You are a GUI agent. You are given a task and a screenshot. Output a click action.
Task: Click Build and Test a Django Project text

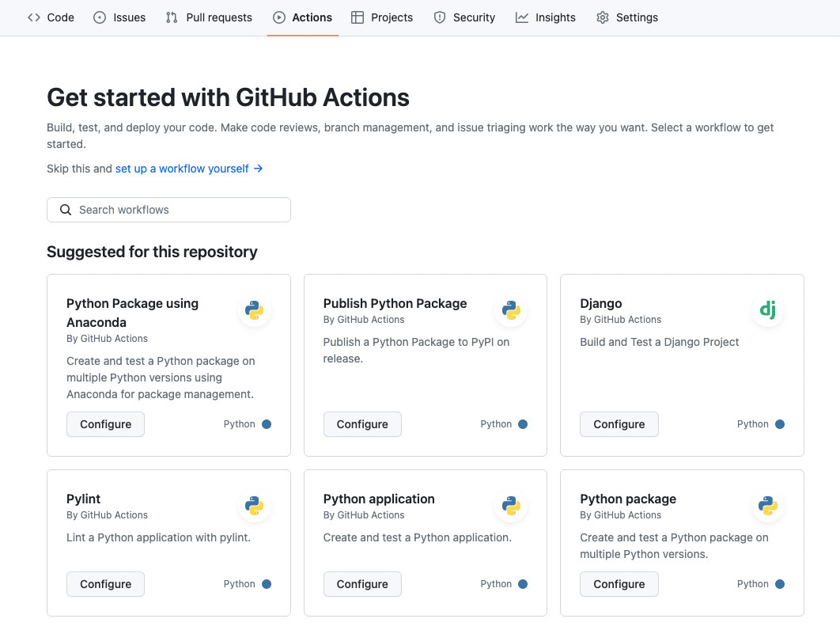click(659, 342)
